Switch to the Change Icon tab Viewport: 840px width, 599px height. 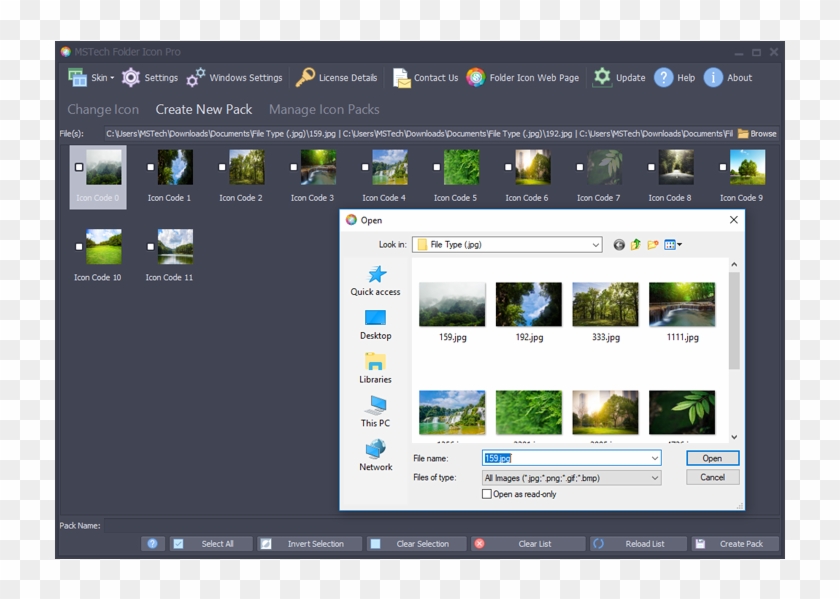point(102,109)
